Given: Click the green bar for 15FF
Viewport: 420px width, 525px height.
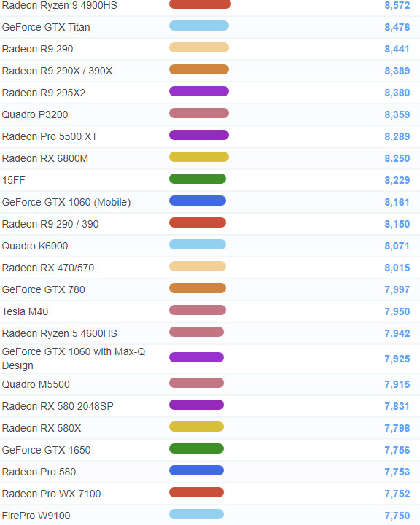Looking at the screenshot, I should point(198,179).
